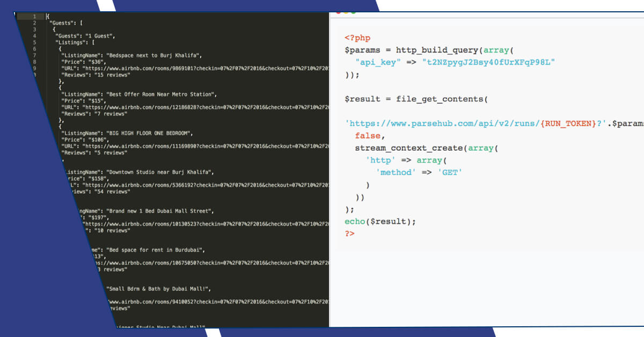Image resolution: width=644 pixels, height=337 pixels.
Task: Select "Brand new 1 Bed Dubai Mall Street" name
Action: coord(160,211)
